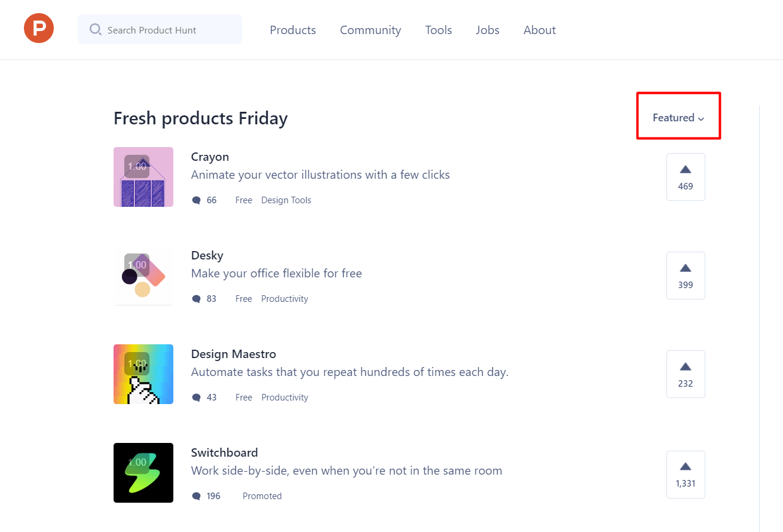Open the Desky product thumbnail
Screen dimensions: 783x532
point(143,276)
